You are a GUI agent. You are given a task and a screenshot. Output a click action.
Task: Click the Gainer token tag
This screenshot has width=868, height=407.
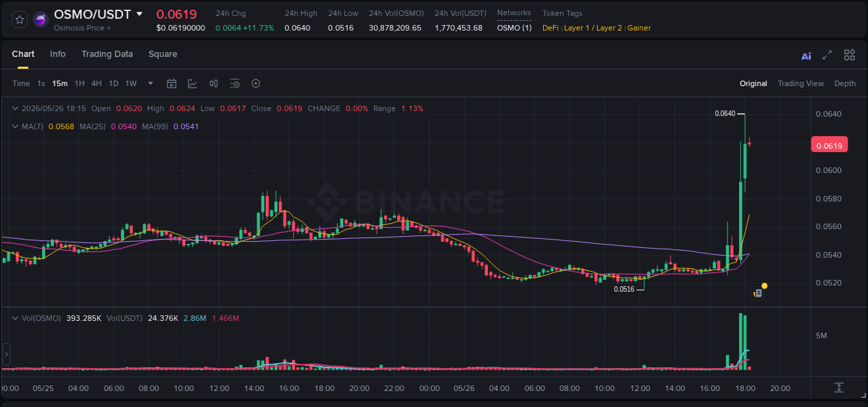639,28
